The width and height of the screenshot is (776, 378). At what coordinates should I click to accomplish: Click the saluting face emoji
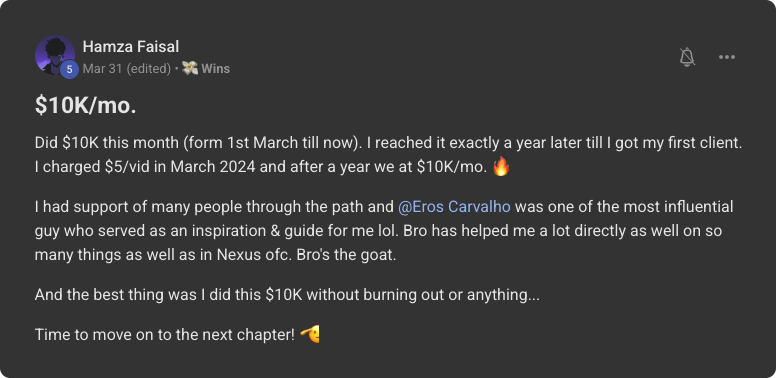(310, 335)
